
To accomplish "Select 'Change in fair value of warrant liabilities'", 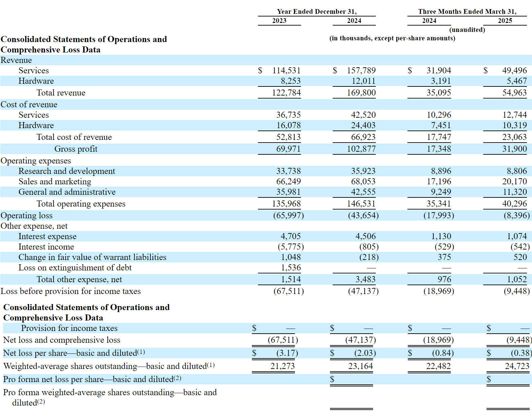I will (x=92, y=257).
